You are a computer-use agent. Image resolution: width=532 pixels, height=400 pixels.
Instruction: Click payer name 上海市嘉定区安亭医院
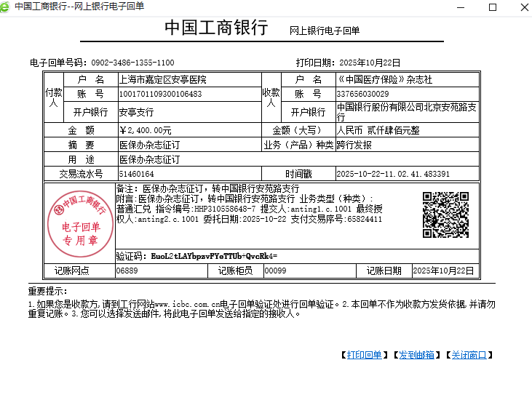162,79
